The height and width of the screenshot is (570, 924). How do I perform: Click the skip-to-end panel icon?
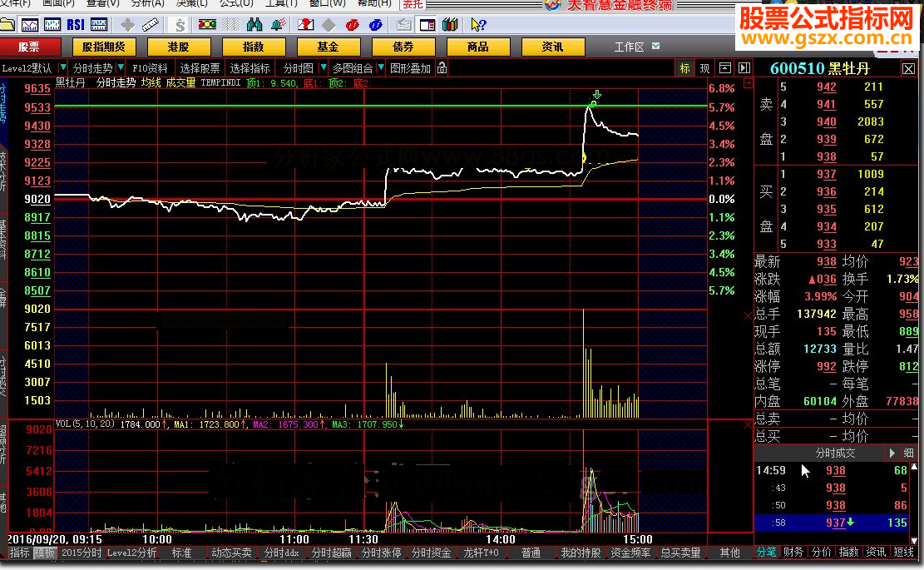pyautogui.click(x=744, y=68)
